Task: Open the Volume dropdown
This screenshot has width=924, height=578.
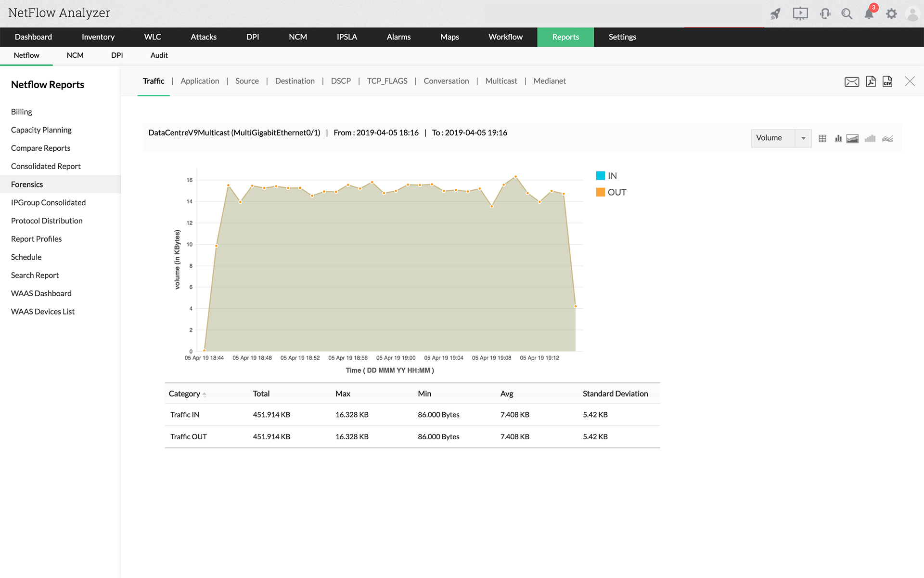Action: (781, 138)
